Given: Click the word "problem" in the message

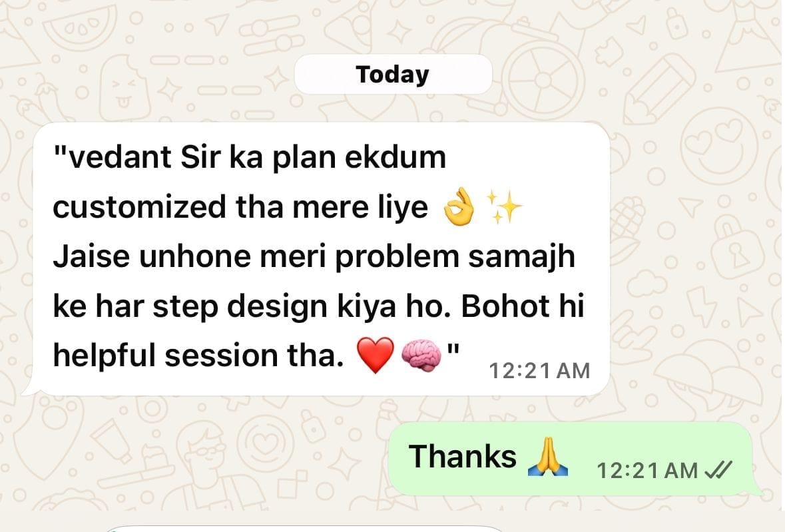Looking at the screenshot, I should pos(397,257).
